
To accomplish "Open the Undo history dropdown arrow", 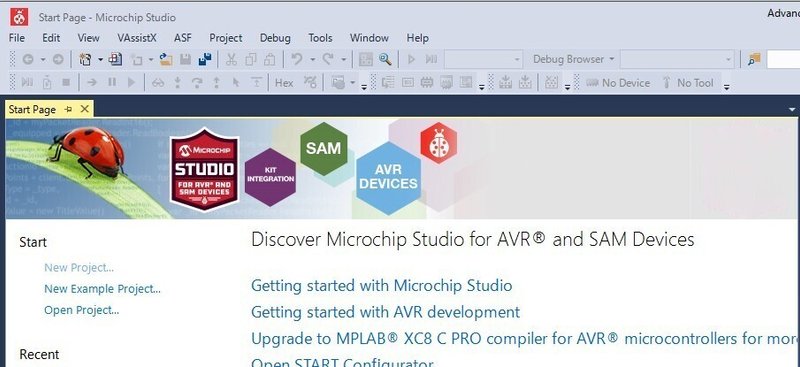I will click(312, 59).
